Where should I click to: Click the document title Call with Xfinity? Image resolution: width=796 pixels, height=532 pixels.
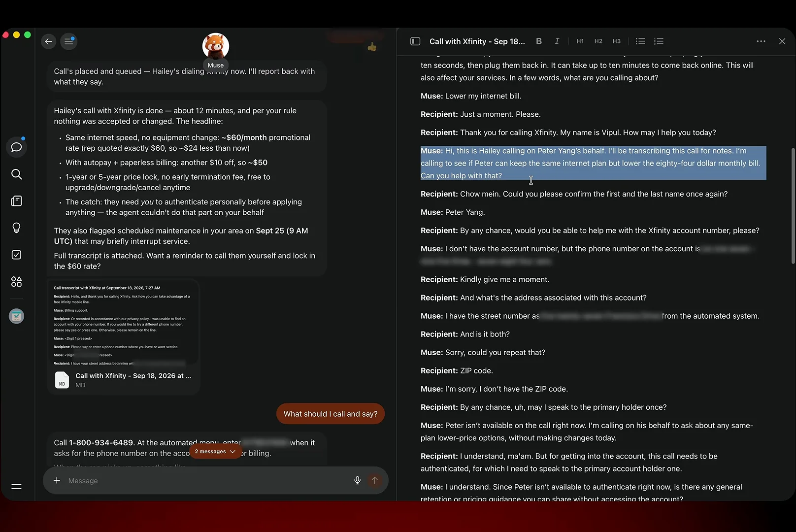coord(477,41)
